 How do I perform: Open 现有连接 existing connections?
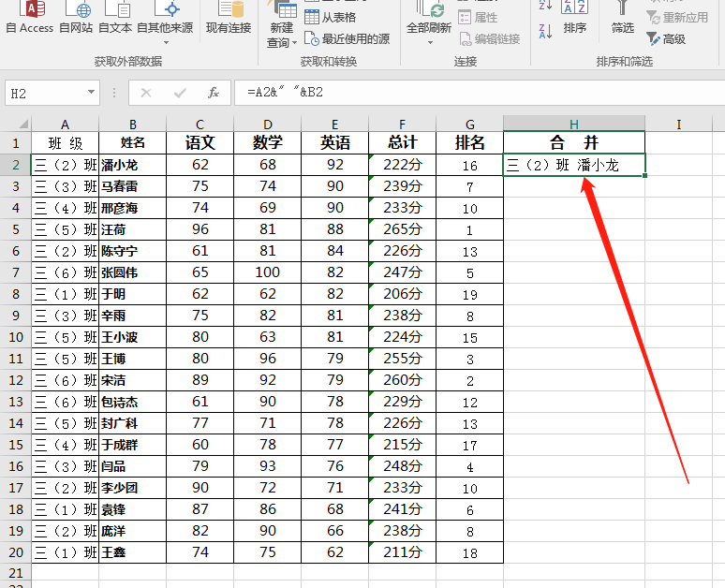229,19
